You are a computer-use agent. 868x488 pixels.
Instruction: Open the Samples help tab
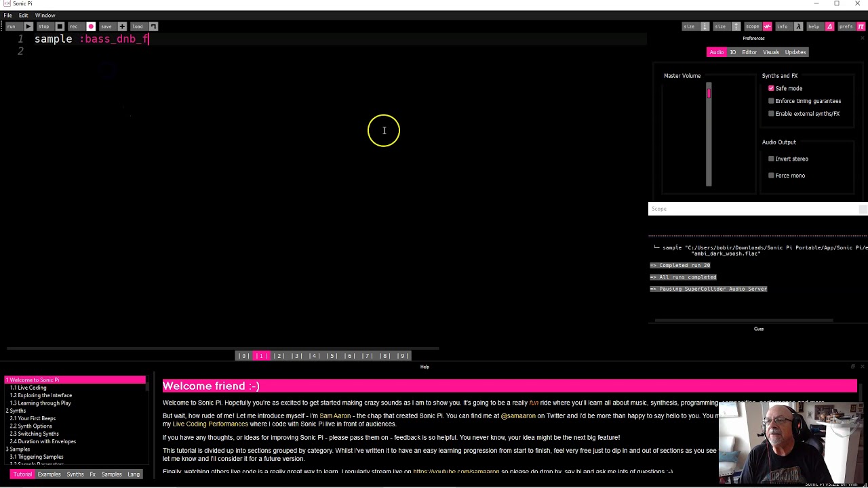[112, 474]
